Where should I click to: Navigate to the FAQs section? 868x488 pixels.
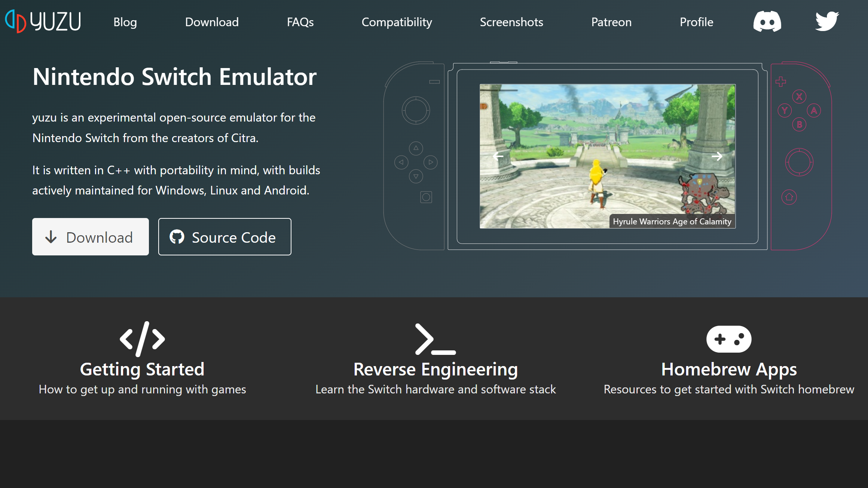(300, 22)
